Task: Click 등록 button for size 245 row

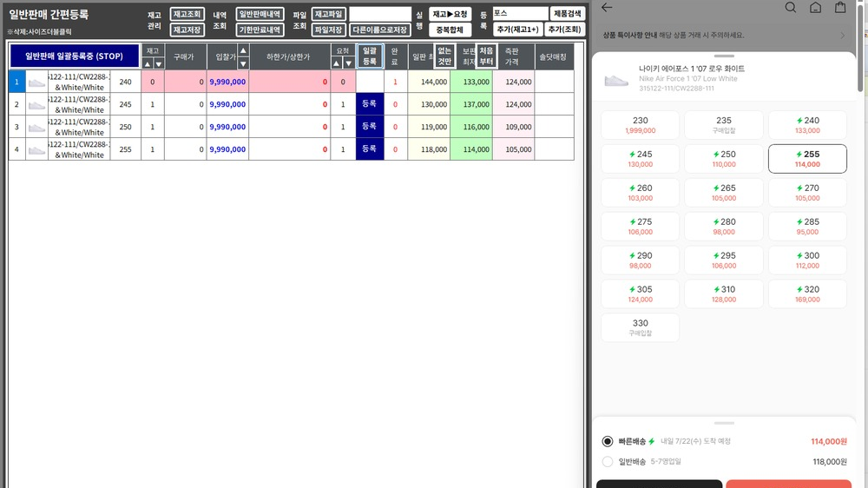Action: tap(370, 104)
